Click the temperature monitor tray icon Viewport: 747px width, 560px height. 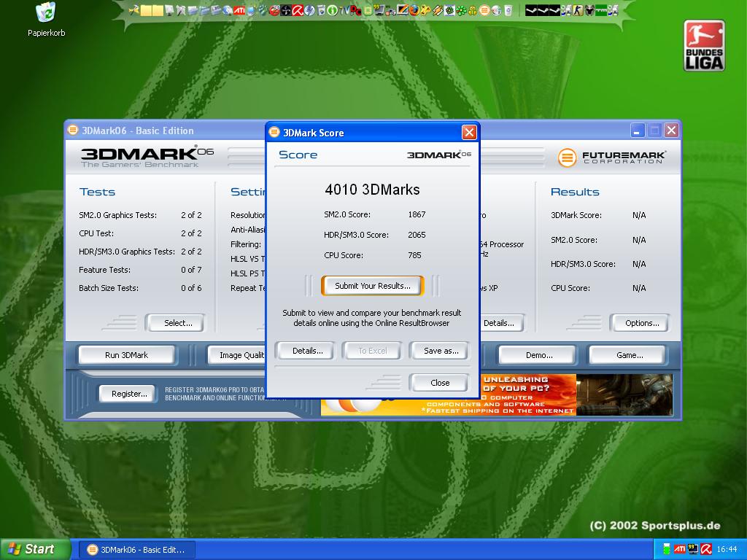[693, 550]
